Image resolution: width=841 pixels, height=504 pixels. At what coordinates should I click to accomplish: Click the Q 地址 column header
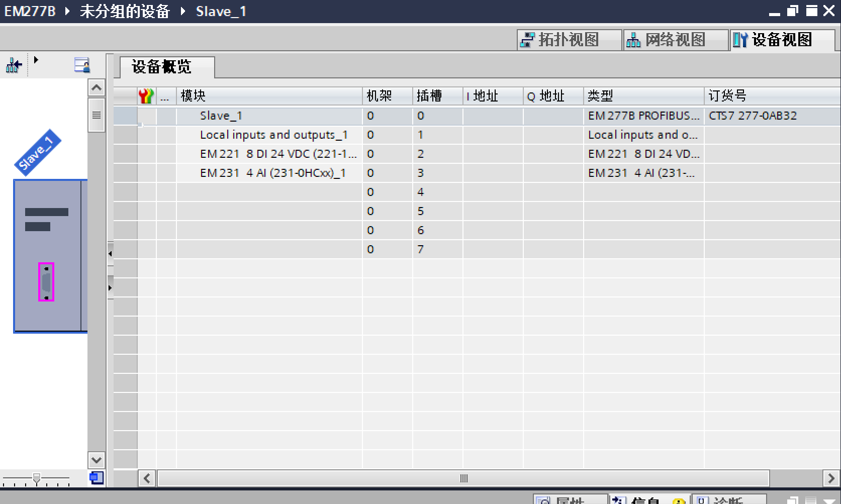[553, 95]
